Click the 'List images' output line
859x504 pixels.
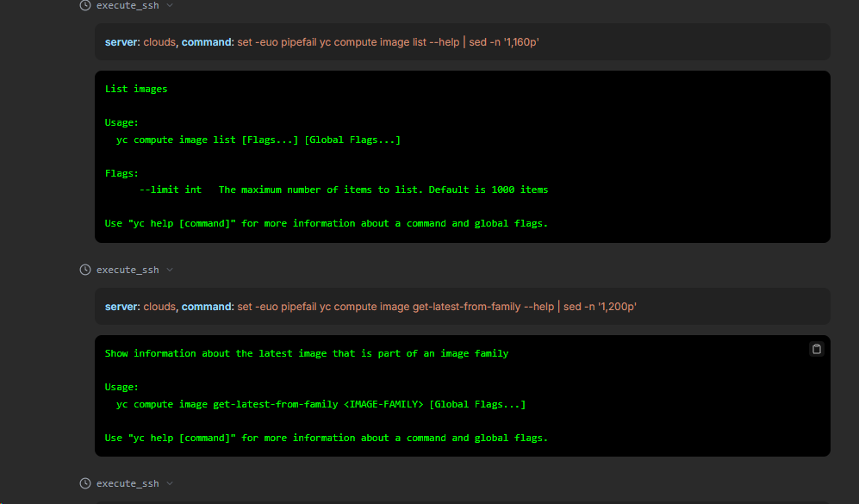[136, 89]
